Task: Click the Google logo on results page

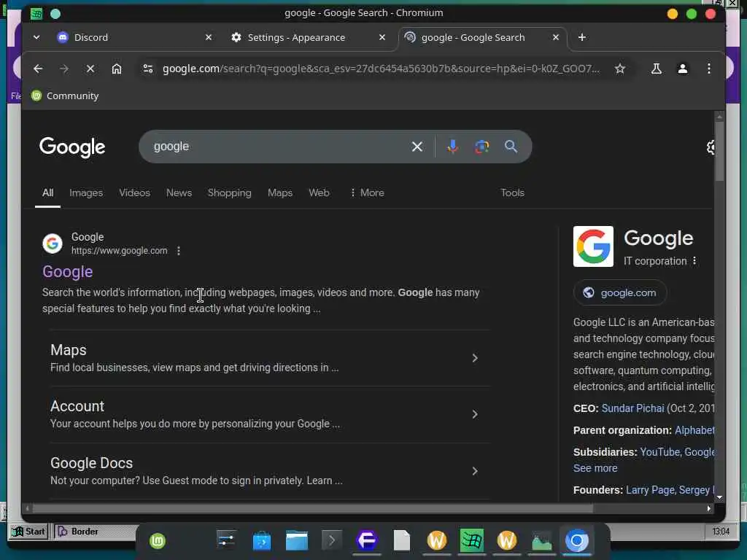Action: pyautogui.click(x=72, y=147)
